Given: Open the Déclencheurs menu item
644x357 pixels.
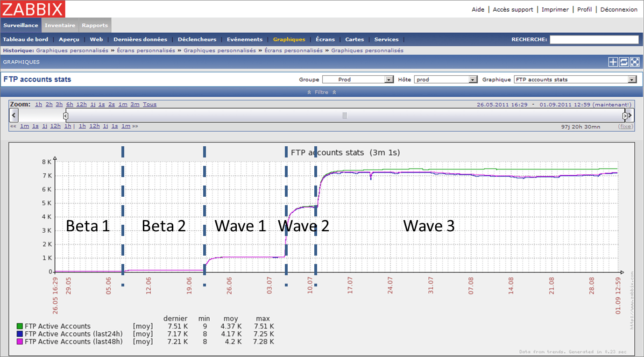Looking at the screenshot, I should [x=197, y=39].
